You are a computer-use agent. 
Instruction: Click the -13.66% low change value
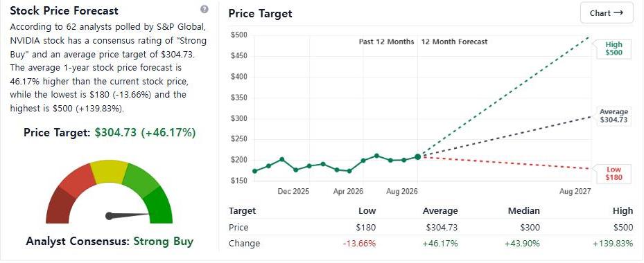tap(359, 244)
